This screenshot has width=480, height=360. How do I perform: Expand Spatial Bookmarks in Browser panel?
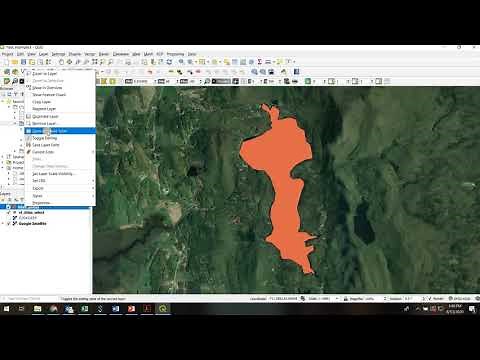(3, 156)
